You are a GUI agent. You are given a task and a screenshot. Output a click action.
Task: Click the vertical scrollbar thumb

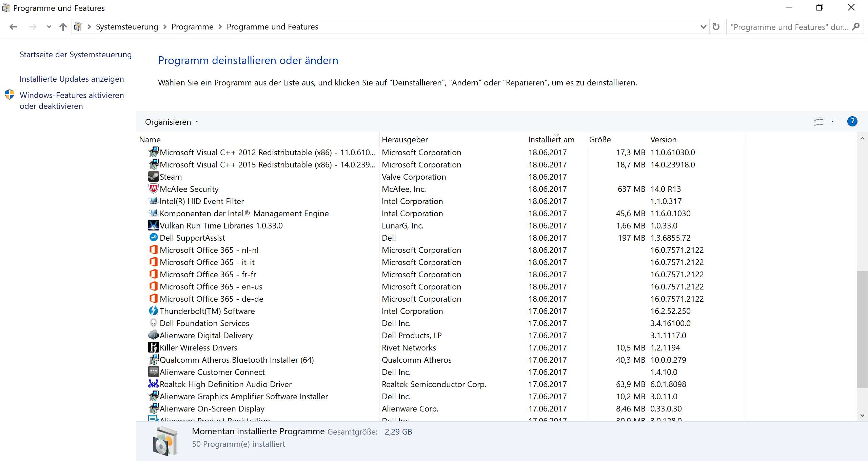[x=862, y=329]
